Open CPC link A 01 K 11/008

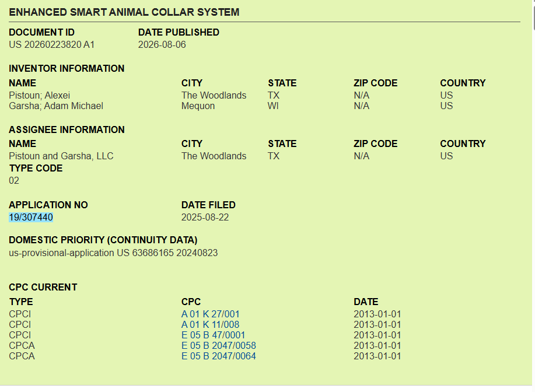pos(210,324)
